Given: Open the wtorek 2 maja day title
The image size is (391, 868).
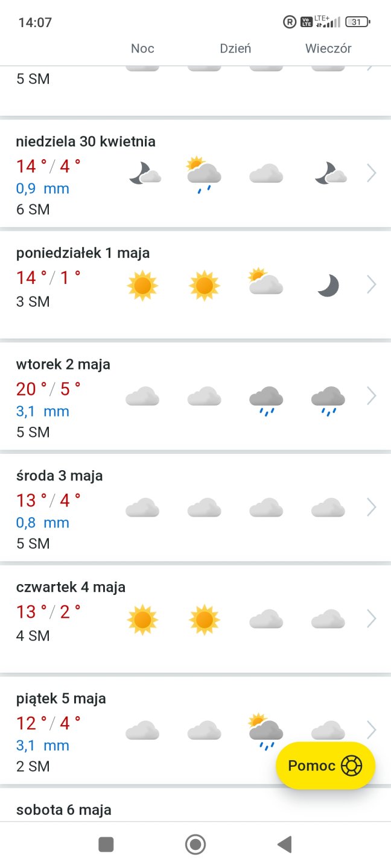Looking at the screenshot, I should [x=63, y=364].
